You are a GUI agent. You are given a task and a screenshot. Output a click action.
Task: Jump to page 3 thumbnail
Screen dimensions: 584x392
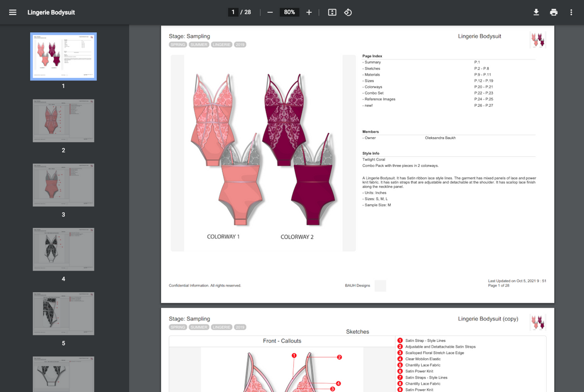pos(64,185)
